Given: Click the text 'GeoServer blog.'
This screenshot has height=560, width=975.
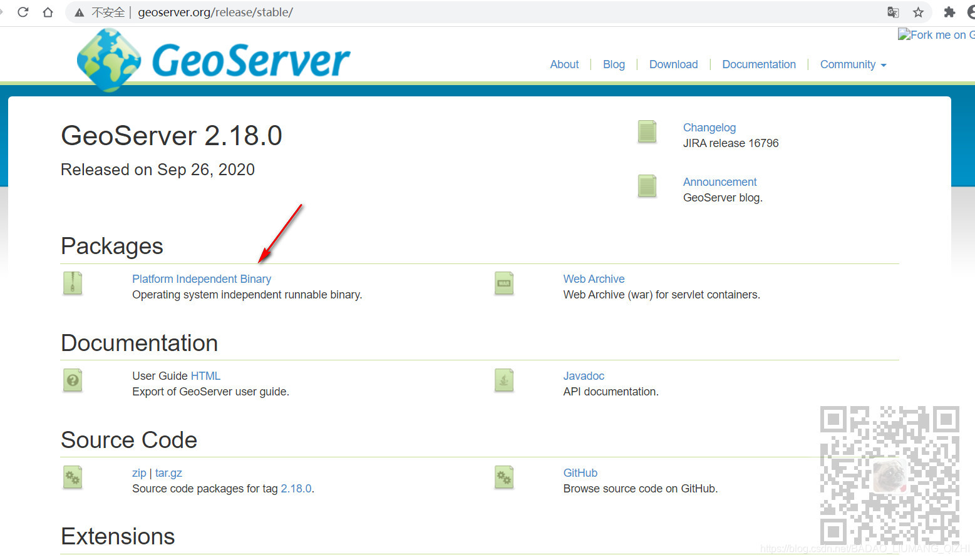Looking at the screenshot, I should coord(723,198).
